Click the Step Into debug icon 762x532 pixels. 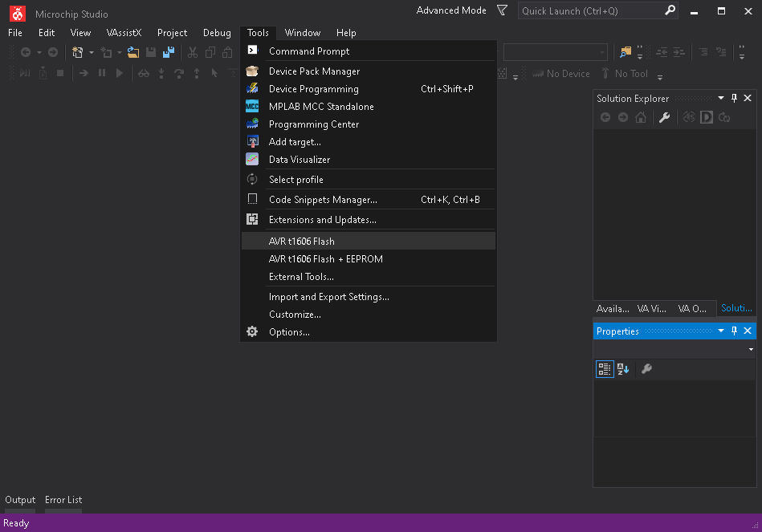pos(161,73)
